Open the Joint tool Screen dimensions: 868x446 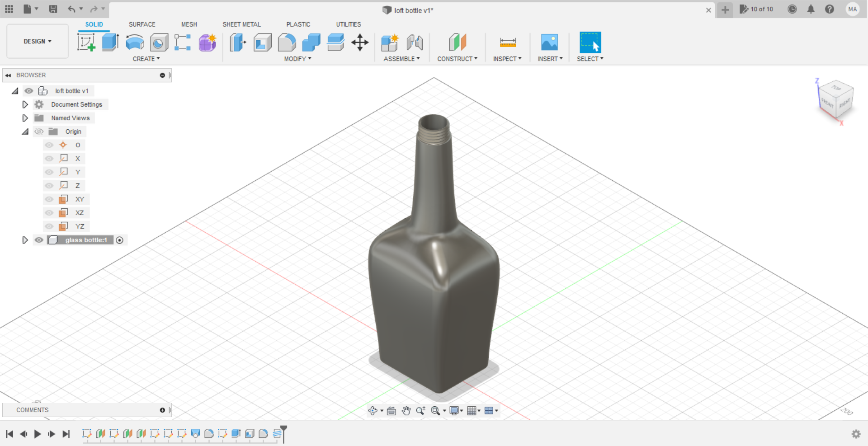(414, 42)
